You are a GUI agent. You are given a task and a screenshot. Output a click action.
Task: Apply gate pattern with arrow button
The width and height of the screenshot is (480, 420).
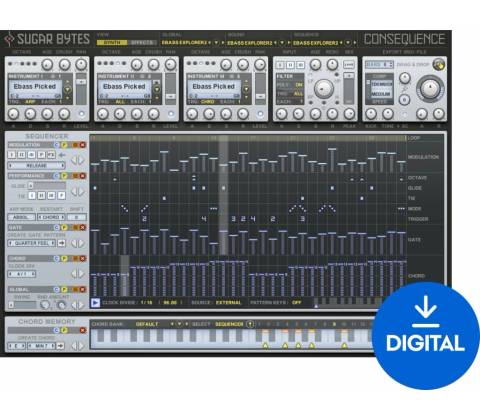62,243
